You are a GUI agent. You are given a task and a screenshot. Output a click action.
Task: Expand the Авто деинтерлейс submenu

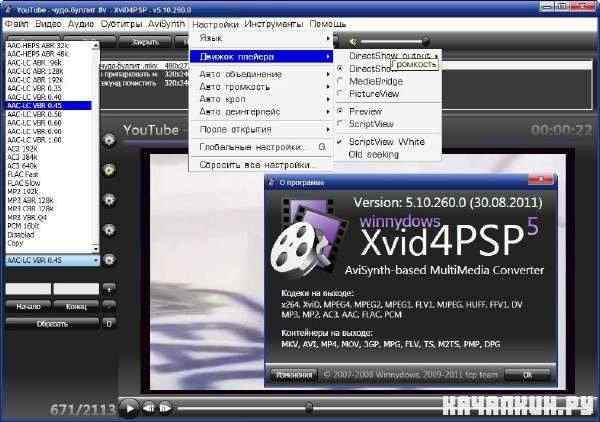tap(261, 112)
